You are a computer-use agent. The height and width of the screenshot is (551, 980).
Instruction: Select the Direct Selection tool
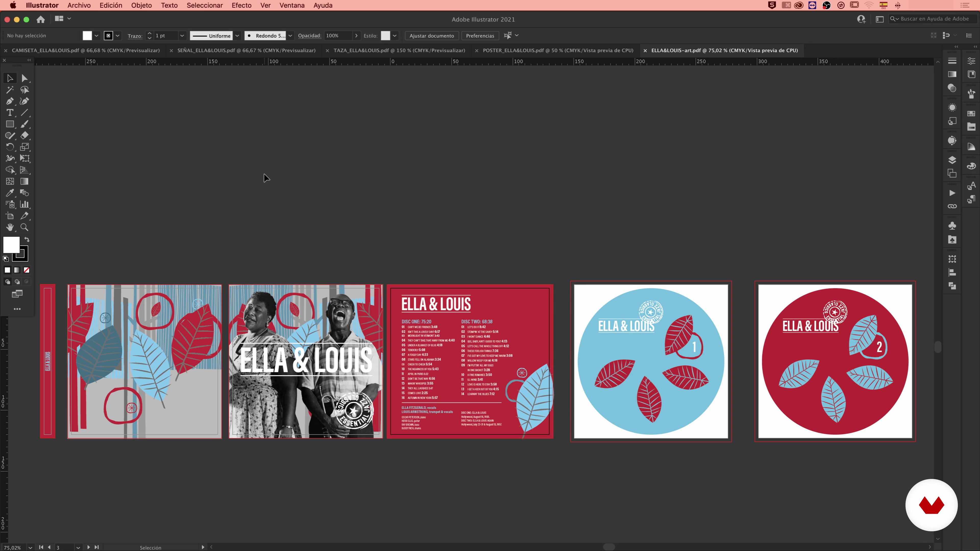(x=24, y=78)
